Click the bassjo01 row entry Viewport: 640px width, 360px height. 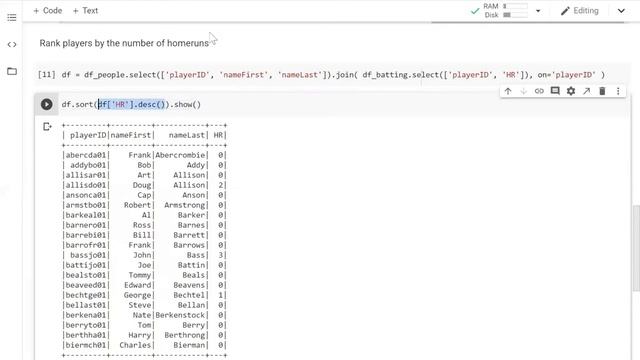88,255
